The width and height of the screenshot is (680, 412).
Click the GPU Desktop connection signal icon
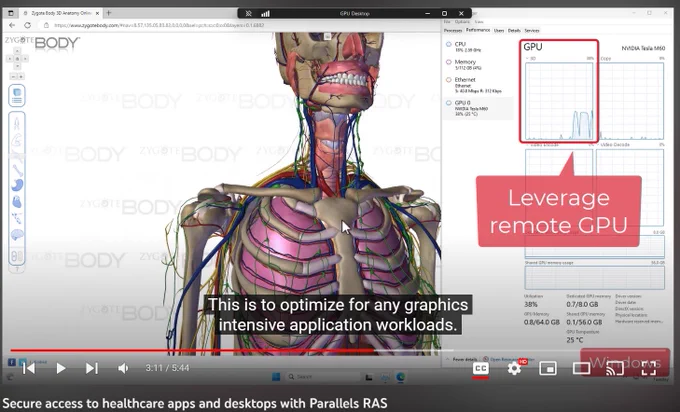tap(265, 13)
